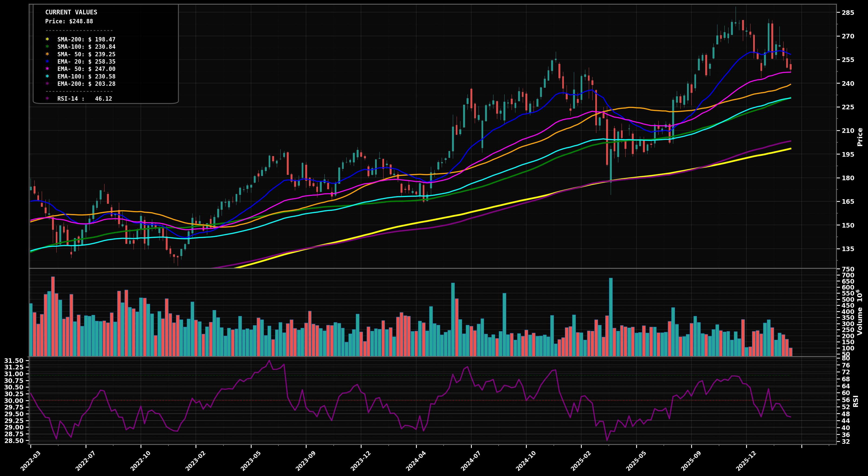
Task: Select the purple EMA-200 legend marker
Action: pyautogui.click(x=47, y=84)
